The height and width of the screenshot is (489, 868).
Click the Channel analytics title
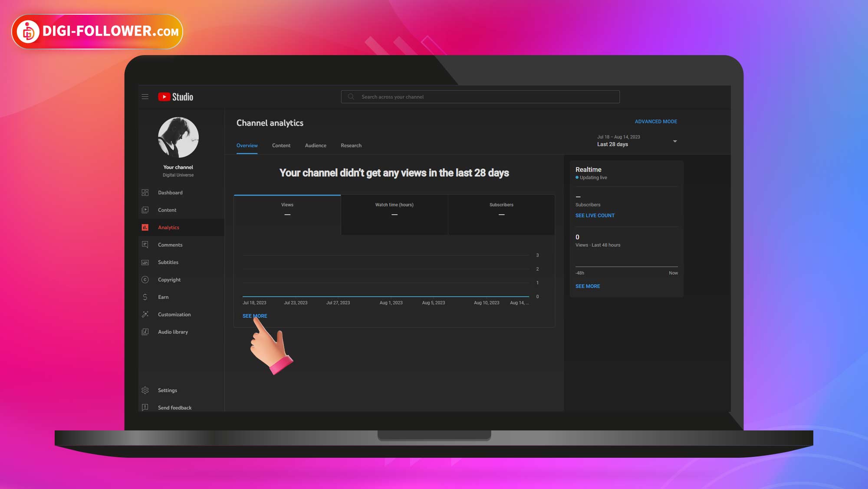(x=270, y=123)
